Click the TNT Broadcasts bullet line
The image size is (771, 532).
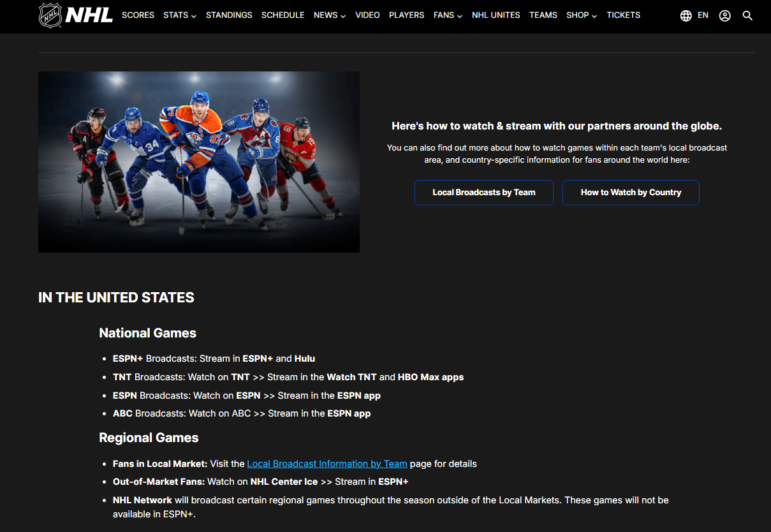288,377
